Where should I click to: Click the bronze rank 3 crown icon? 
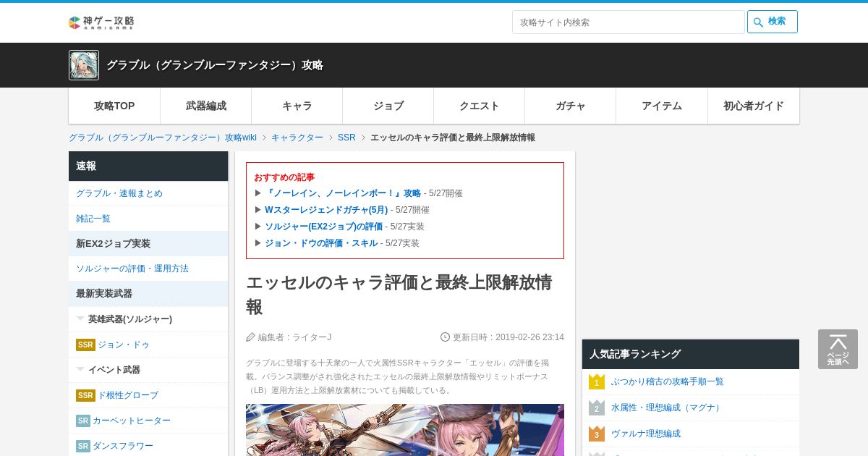pos(597,434)
